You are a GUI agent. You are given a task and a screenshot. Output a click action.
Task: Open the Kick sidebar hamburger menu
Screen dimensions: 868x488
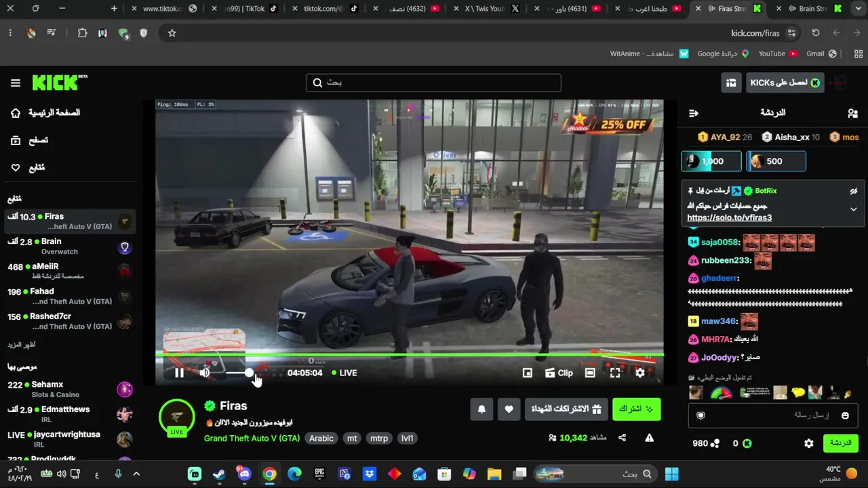click(x=16, y=83)
